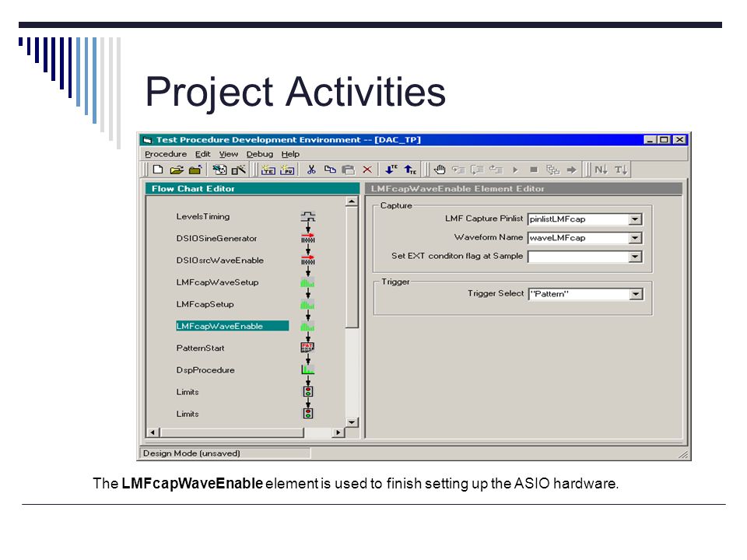Click the red arrow icon beside DSIOsrcWaveEnable
This screenshot has height=560, width=747.
(x=308, y=260)
